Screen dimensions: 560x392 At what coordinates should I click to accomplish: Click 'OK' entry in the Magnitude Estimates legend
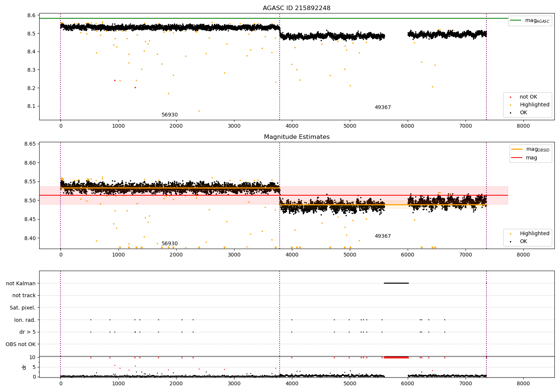(x=523, y=242)
